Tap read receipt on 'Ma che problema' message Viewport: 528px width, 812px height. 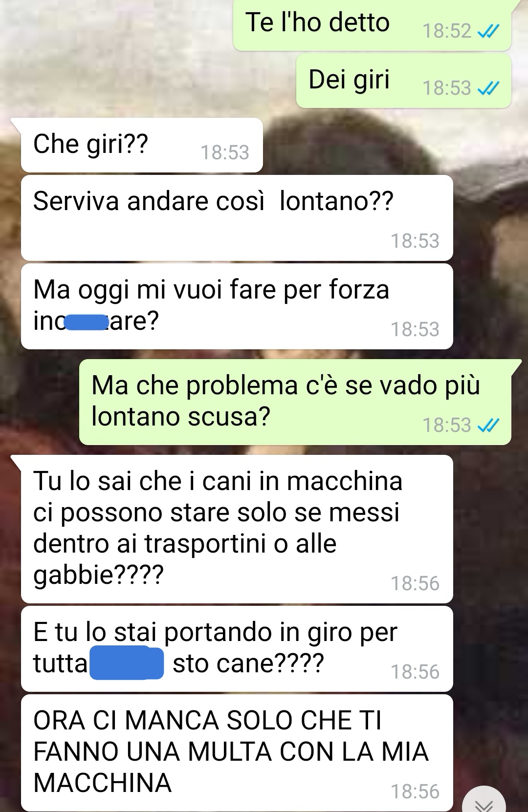(487, 426)
